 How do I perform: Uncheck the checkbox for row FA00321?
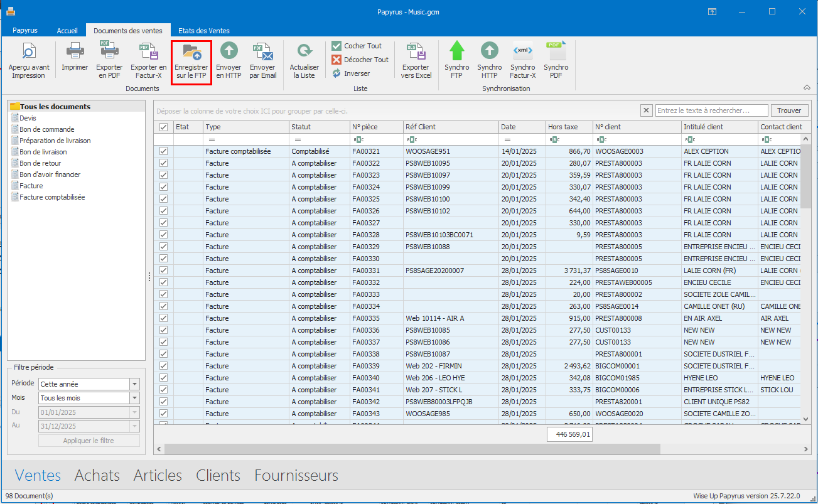pyautogui.click(x=163, y=151)
